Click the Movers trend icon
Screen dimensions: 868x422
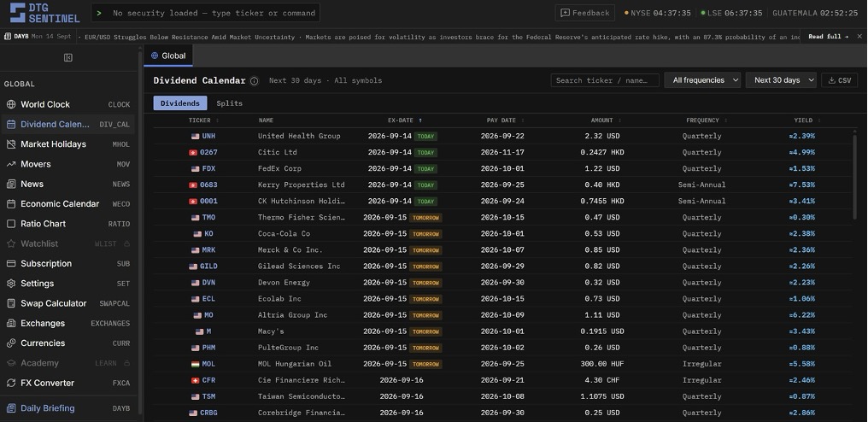click(x=10, y=164)
